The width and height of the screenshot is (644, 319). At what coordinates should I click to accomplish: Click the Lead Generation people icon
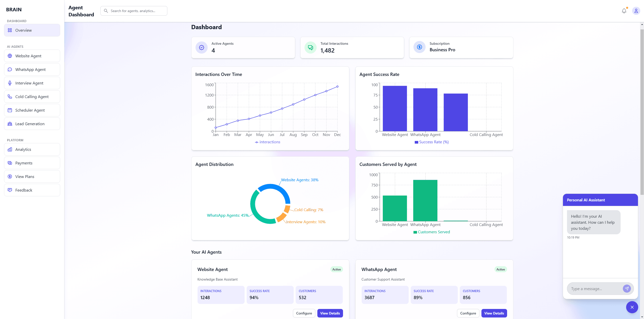pyautogui.click(x=10, y=124)
